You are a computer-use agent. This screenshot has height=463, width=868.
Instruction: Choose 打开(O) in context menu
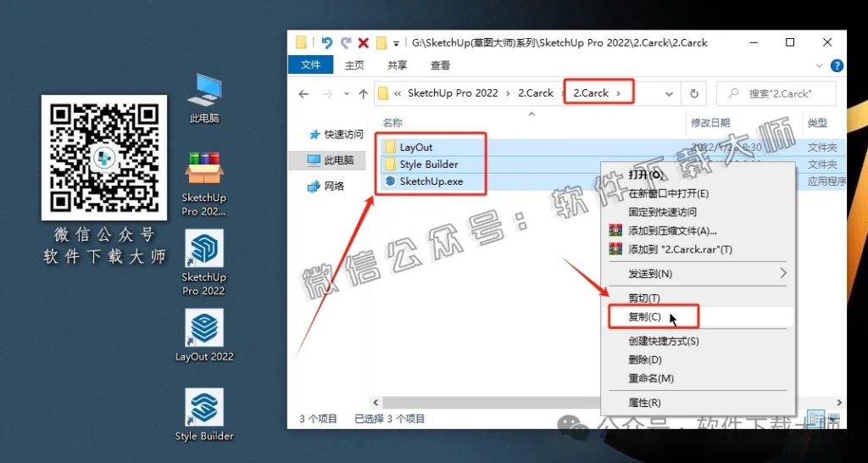645,175
